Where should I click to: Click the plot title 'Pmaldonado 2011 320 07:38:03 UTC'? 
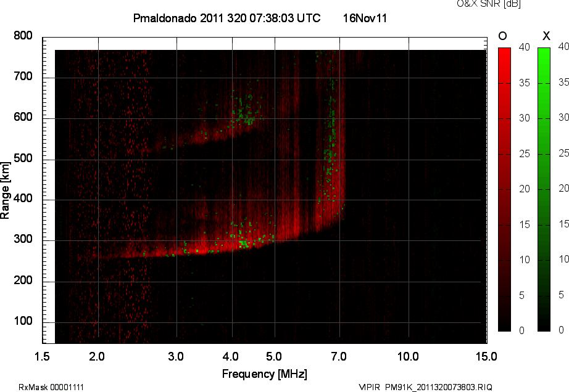[227, 18]
